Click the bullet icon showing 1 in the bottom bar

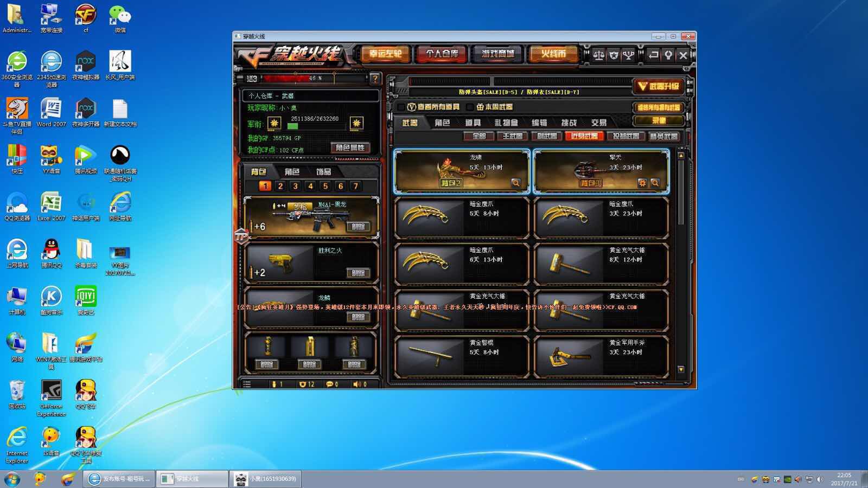(274, 384)
